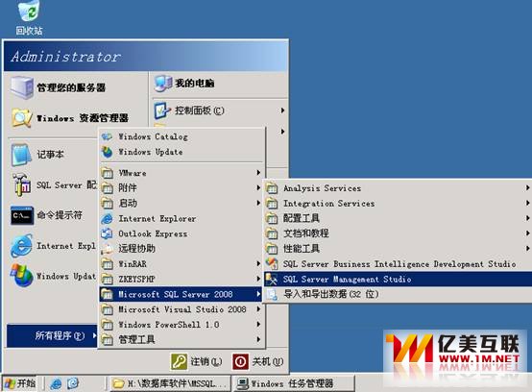Image resolution: width=532 pixels, height=392 pixels.
Task: Click SQL Server Management Studio icon
Action: pos(272,279)
